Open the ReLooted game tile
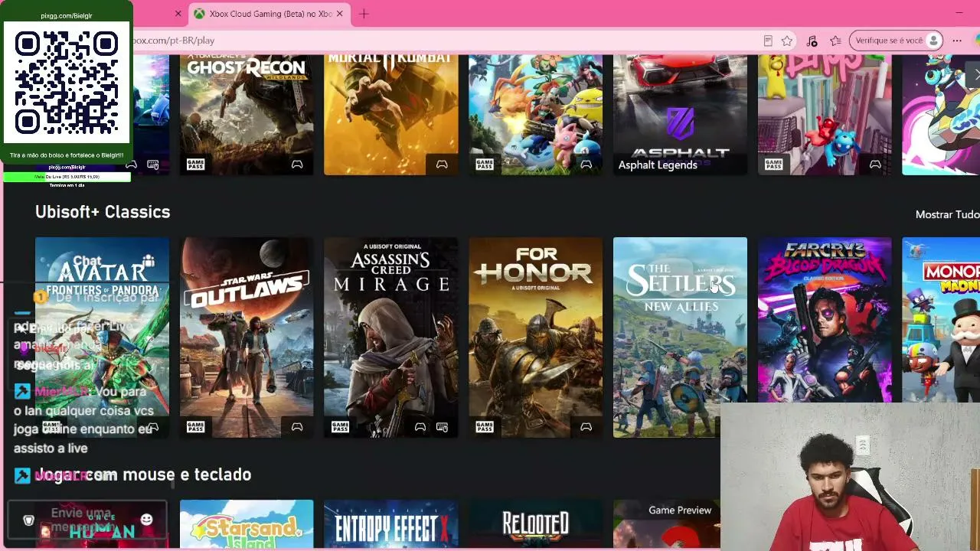 coord(535,524)
